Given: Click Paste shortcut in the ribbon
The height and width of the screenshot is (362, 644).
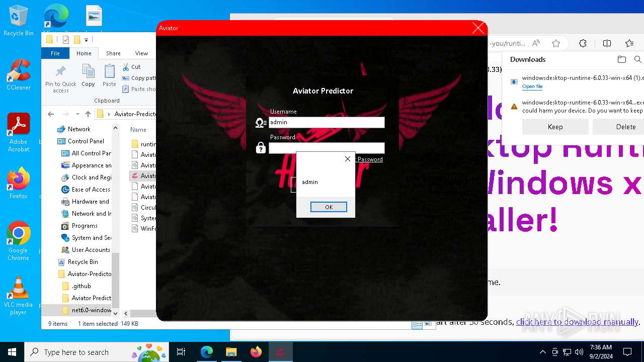Looking at the screenshot, I should click(139, 89).
